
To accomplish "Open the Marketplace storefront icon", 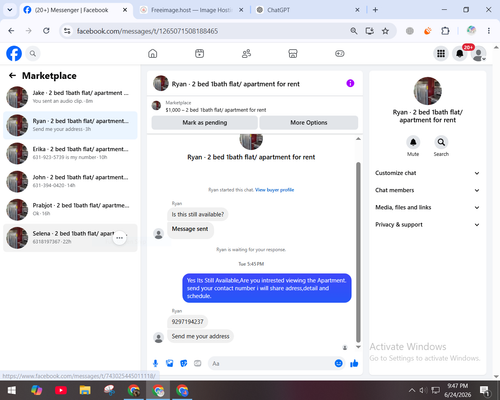I will 293,53.
